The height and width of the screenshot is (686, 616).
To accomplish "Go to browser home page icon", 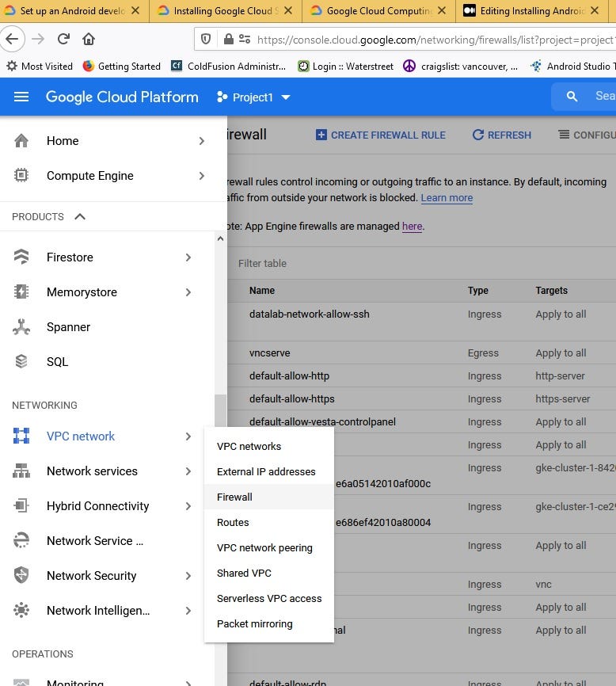I will pyautogui.click(x=89, y=40).
